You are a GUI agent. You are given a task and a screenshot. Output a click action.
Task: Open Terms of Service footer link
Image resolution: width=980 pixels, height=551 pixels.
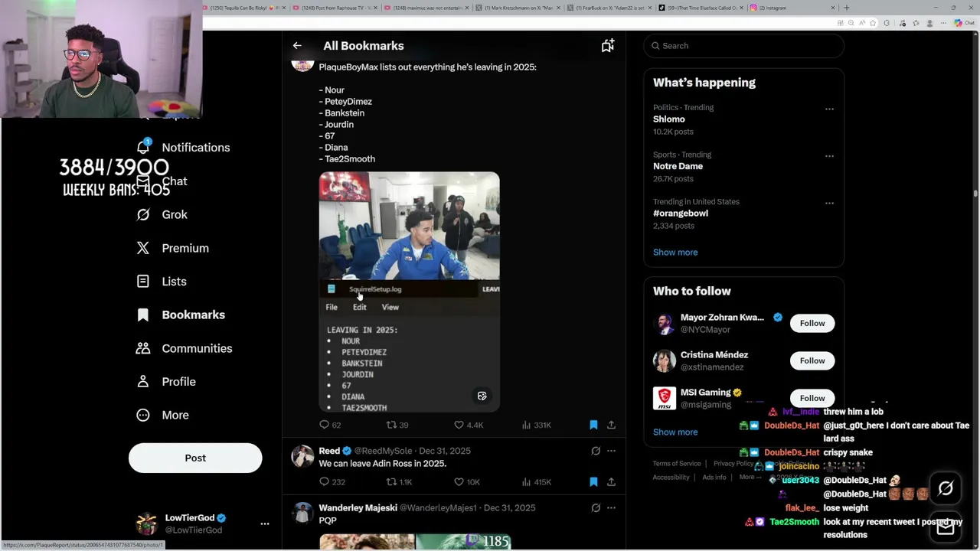coord(677,463)
